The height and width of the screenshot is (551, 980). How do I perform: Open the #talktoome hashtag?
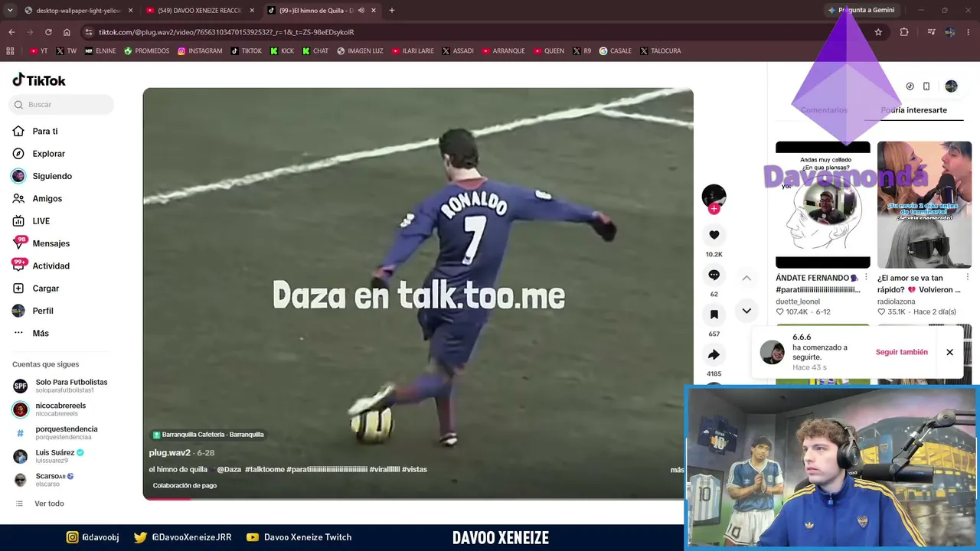264,469
